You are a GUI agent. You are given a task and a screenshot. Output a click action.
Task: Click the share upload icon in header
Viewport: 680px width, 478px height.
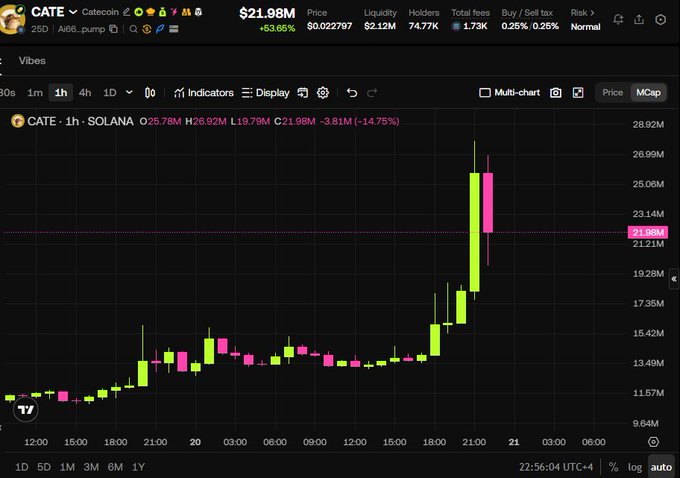click(x=639, y=19)
